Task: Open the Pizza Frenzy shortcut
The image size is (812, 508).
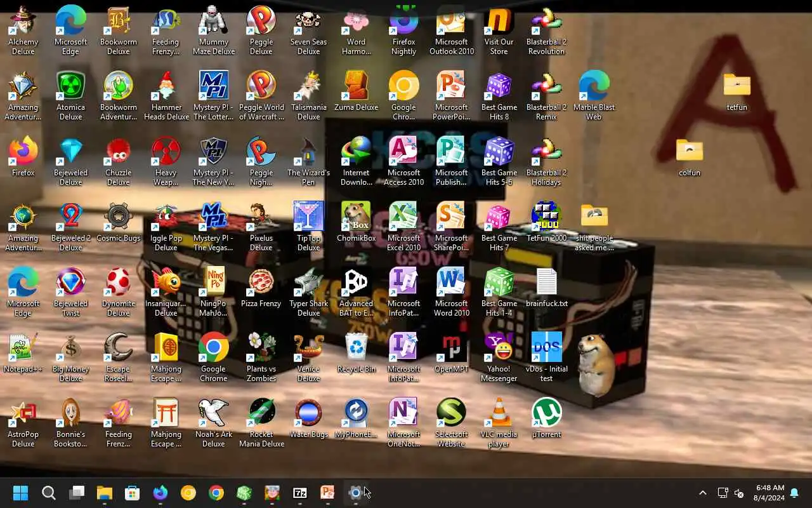Action: (x=261, y=288)
